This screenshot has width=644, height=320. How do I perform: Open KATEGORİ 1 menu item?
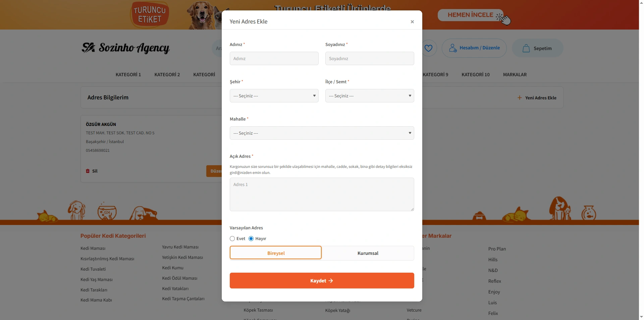click(x=128, y=75)
